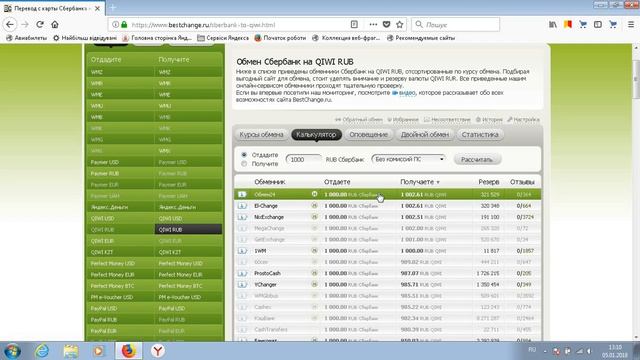Open the ProstoCash exchanger name

tap(267, 273)
